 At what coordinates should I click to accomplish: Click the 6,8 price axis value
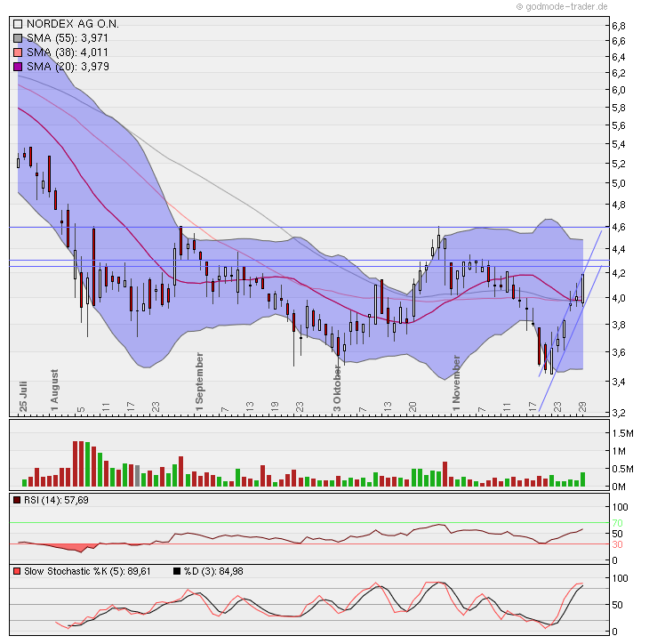click(619, 26)
